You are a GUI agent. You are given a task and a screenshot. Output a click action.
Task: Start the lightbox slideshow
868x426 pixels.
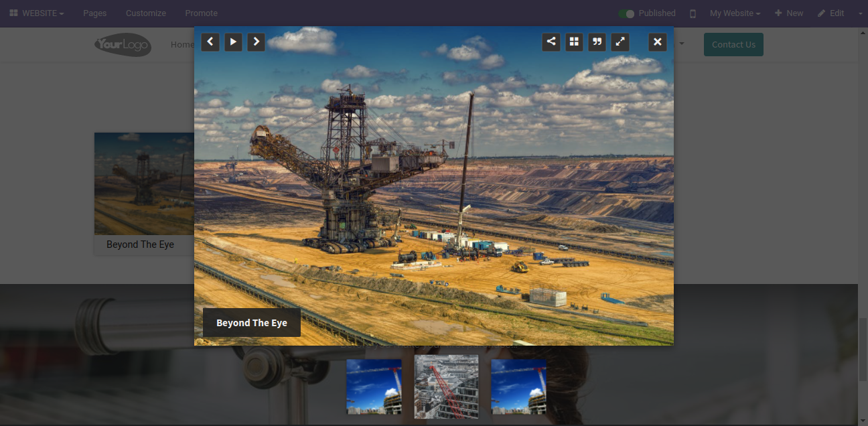coord(233,42)
